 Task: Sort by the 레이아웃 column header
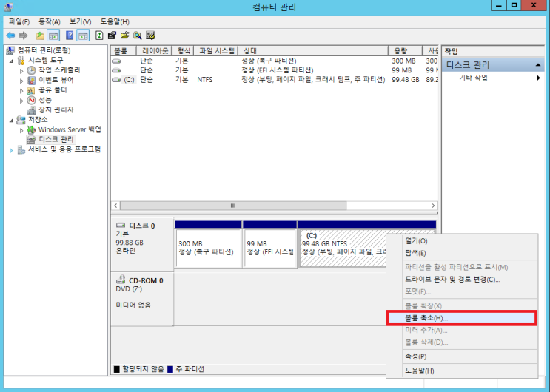click(154, 51)
